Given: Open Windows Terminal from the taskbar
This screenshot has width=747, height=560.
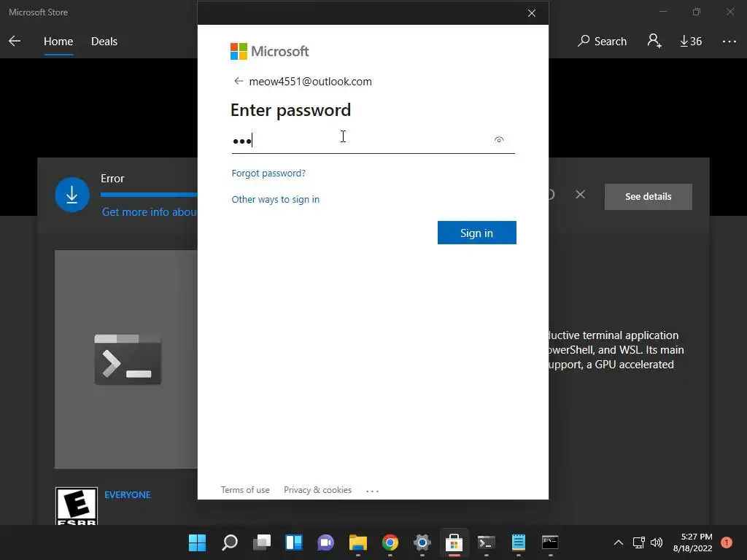Looking at the screenshot, I should 487,542.
